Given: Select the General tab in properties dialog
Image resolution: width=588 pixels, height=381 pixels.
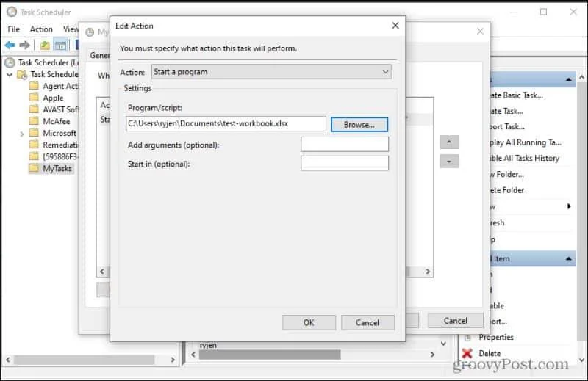Looking at the screenshot, I should point(100,56).
